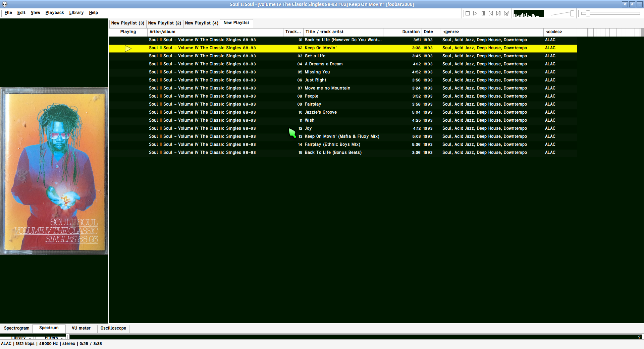Open the Playback menu
This screenshot has width=644, height=349.
point(55,13)
